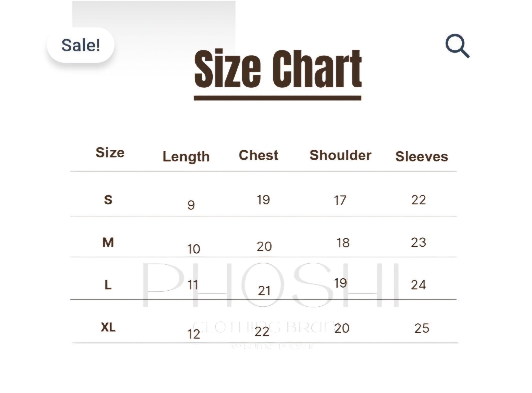Image resolution: width=532 pixels, height=393 pixels.
Task: Select the XL size row label
Action: point(108,327)
